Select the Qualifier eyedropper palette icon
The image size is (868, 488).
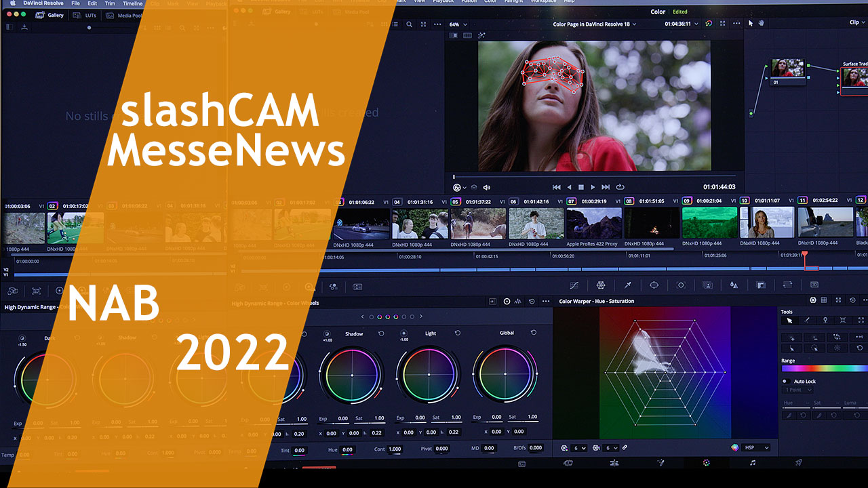pos(627,285)
